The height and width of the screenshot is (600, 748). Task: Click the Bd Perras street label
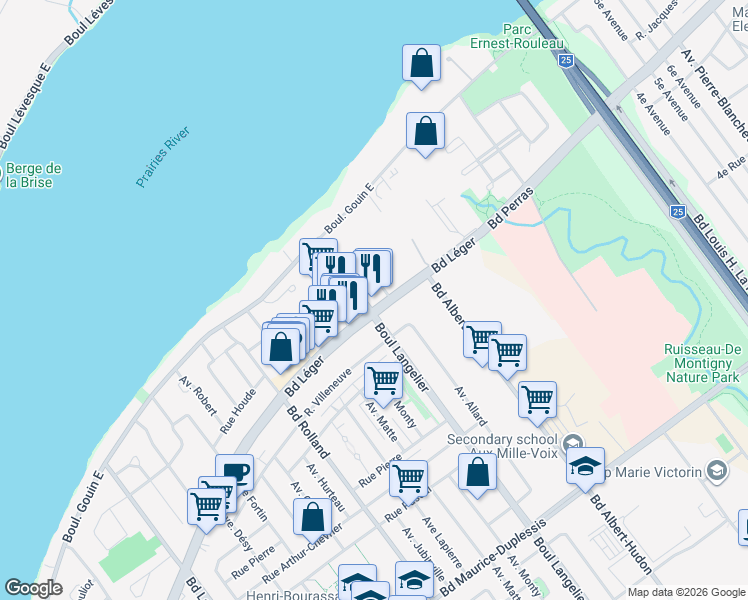tap(510, 208)
